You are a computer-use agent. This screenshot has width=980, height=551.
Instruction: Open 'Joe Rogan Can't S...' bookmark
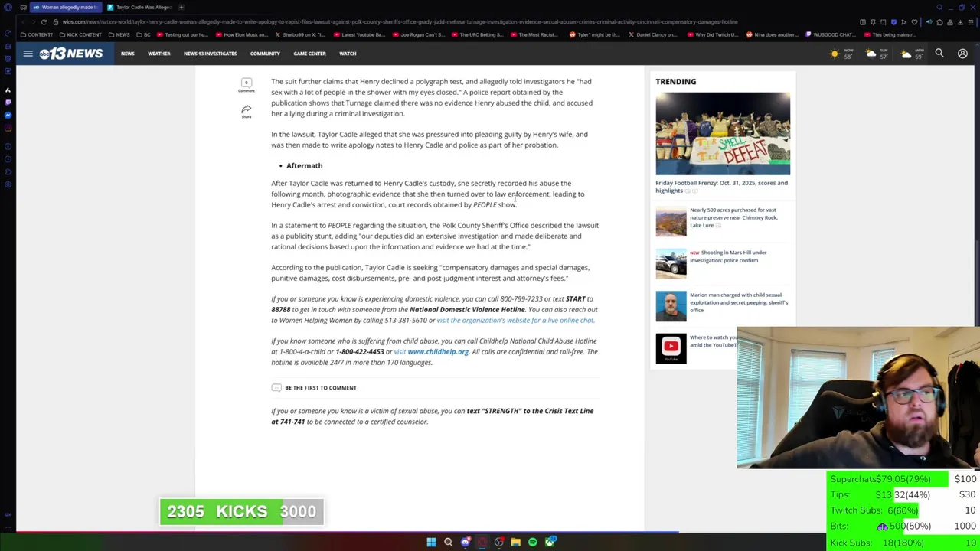point(418,34)
